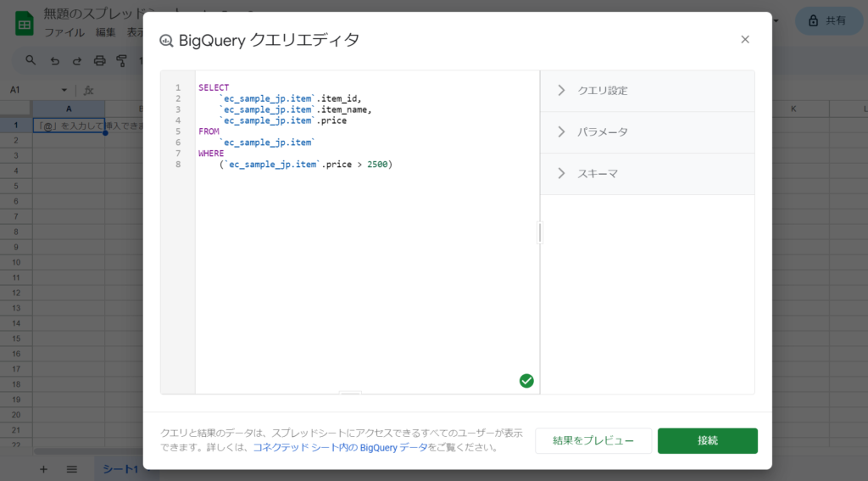Close the BigQuery query editor dialog

[745, 40]
